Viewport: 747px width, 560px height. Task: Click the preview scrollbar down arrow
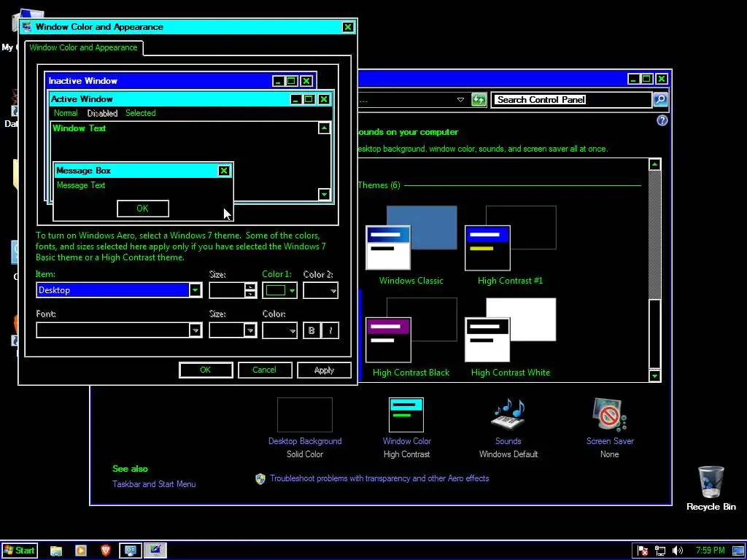point(325,194)
